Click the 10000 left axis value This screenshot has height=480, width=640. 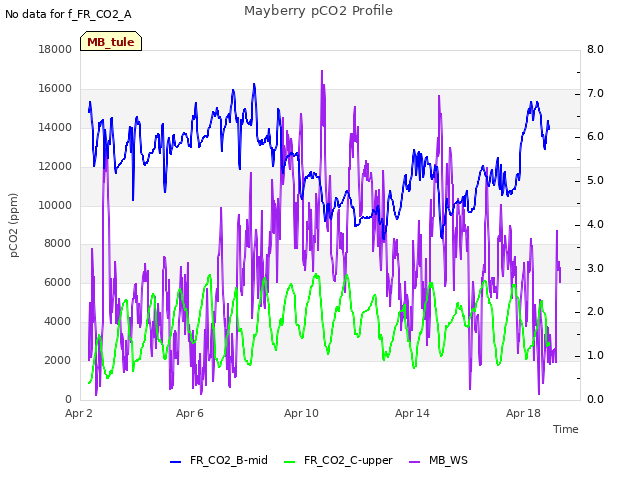(55, 205)
